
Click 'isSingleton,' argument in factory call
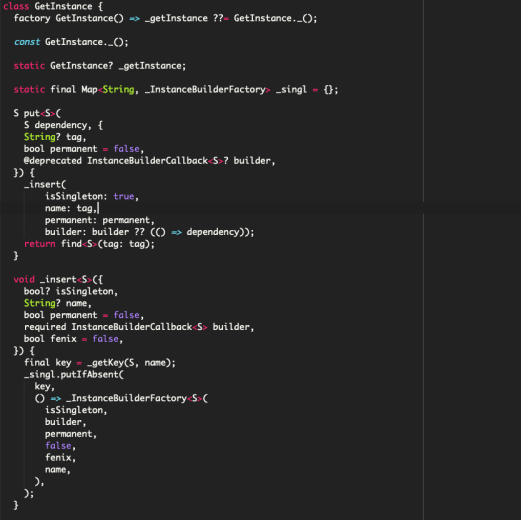76,410
